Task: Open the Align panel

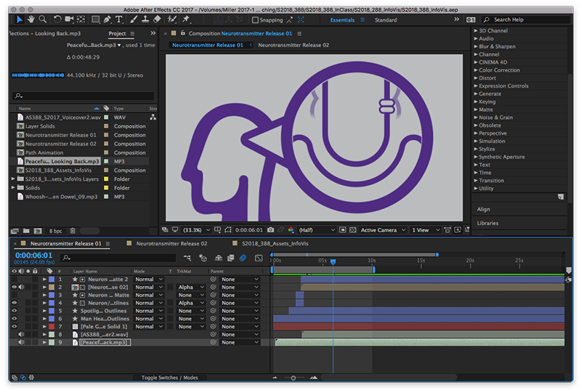Action: [483, 209]
